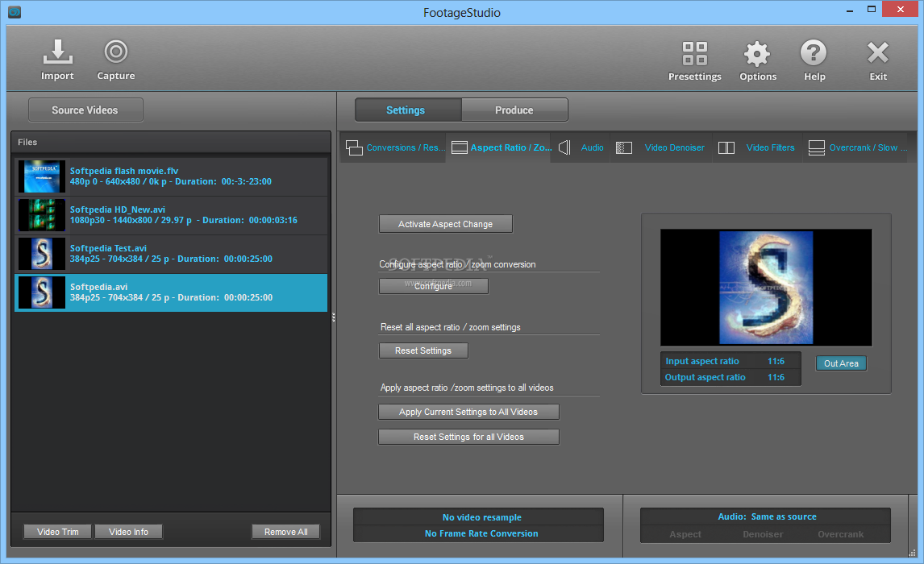Viewport: 924px width, 564px height.
Task: Maximize the FootageStudio window
Action: (872, 10)
